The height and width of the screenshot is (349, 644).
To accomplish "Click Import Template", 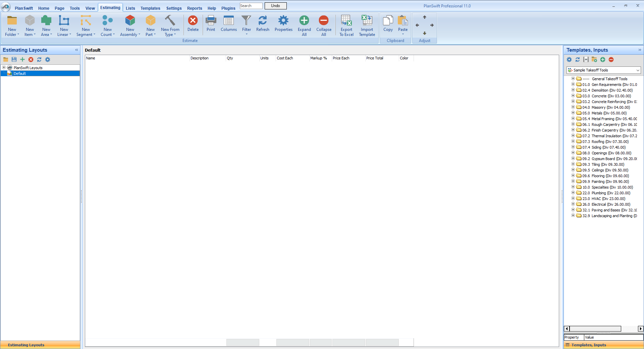I will click(367, 26).
